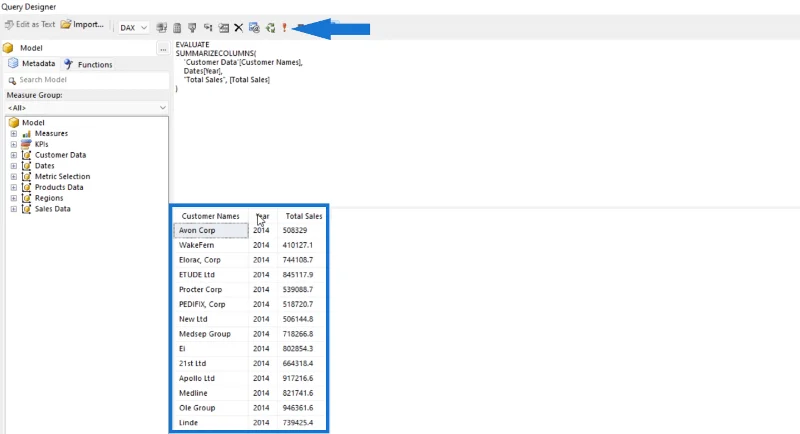
Task: Click the prepare query toolbar icon
Action: (x=254, y=28)
